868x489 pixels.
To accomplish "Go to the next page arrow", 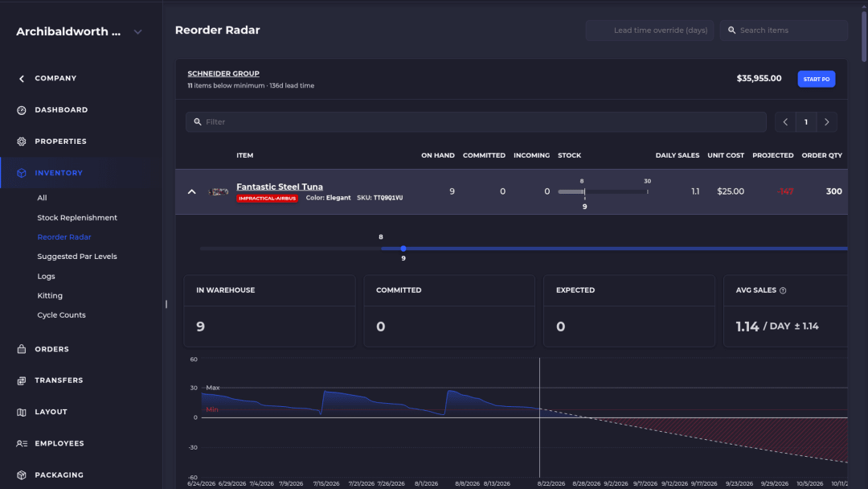I will (x=827, y=121).
